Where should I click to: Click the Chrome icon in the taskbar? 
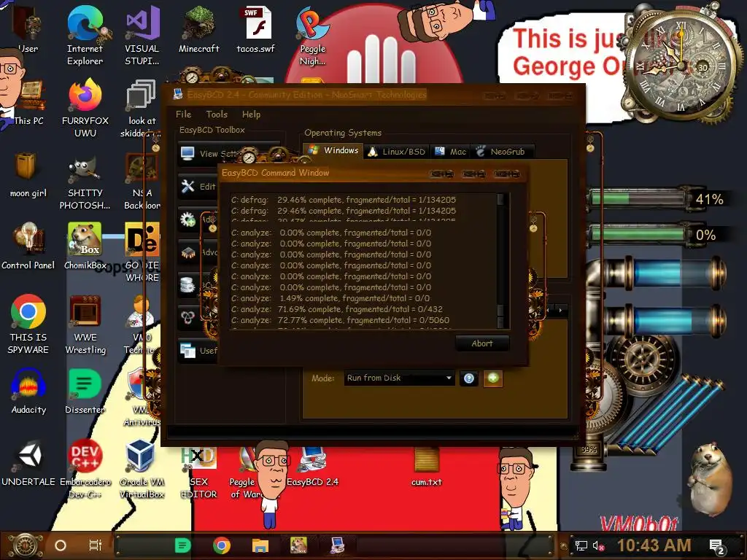222,545
